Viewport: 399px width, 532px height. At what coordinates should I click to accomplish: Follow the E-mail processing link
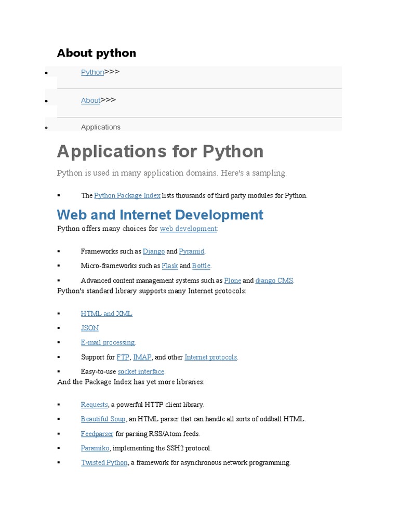click(108, 343)
